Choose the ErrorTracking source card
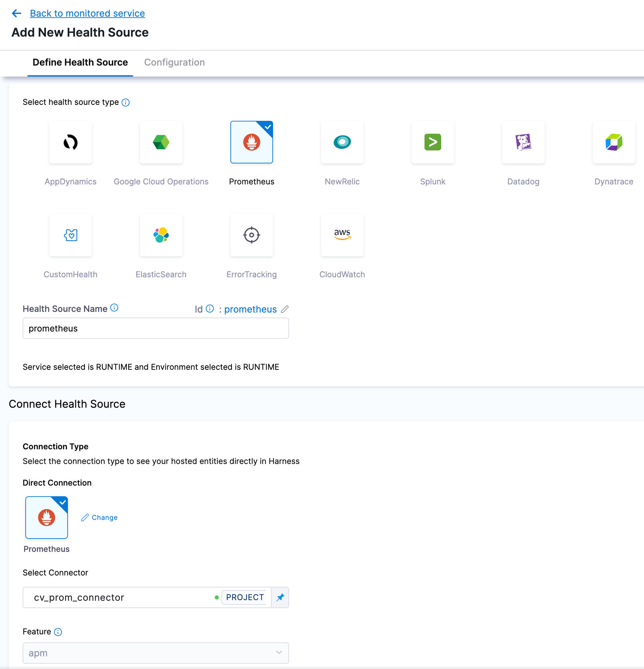The width and height of the screenshot is (644, 669). [251, 235]
